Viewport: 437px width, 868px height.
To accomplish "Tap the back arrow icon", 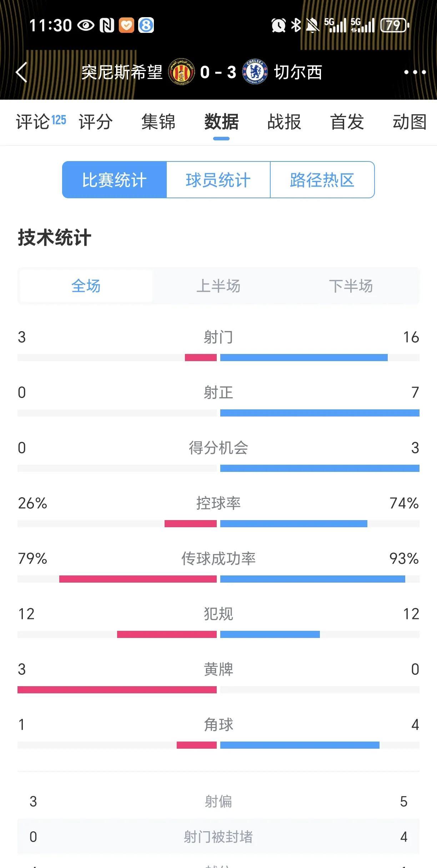I will [x=22, y=72].
